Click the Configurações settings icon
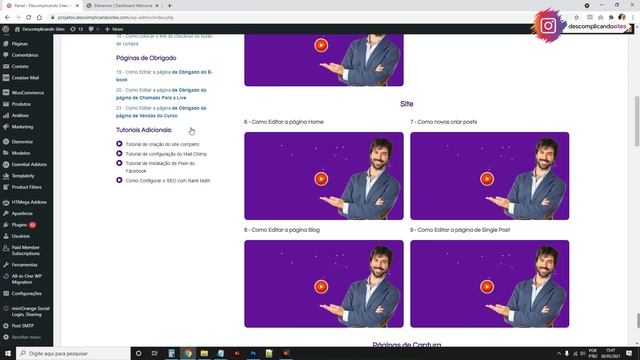Screen dimensions: 640x360 [x=6, y=293]
